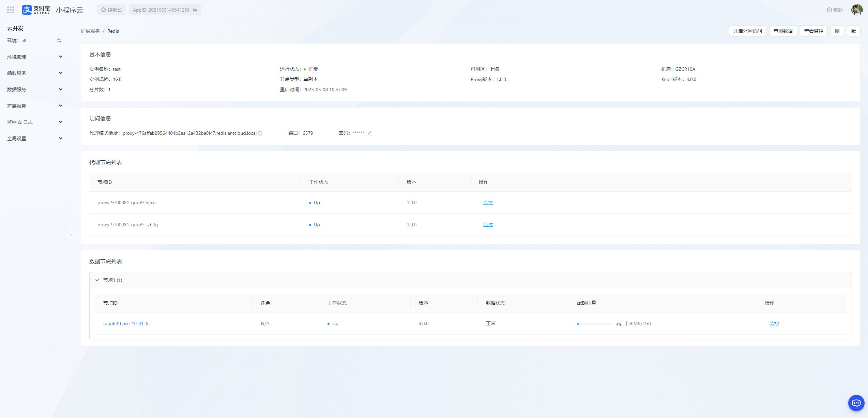Toggle environment switcher next to all

(59, 41)
